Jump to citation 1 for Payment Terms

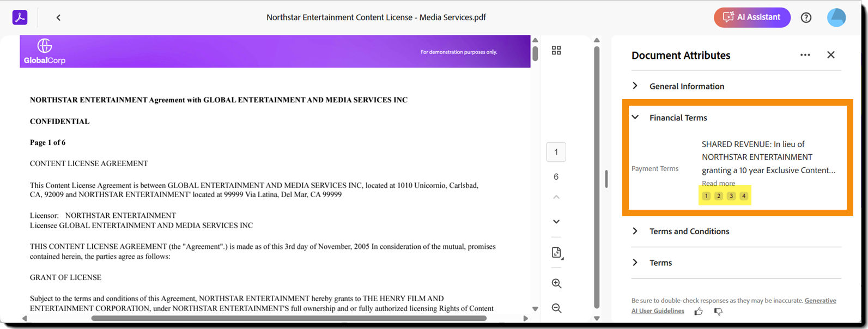pos(706,196)
